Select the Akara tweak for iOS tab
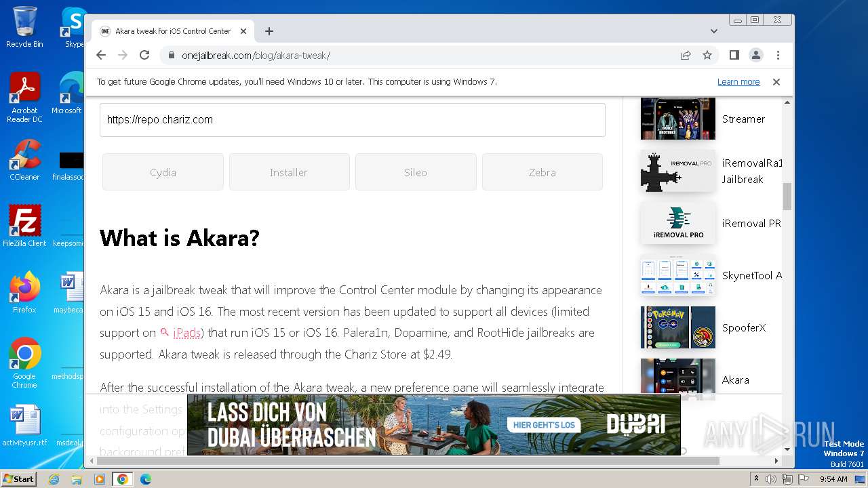Image resolution: width=868 pixels, height=488 pixels. click(173, 31)
